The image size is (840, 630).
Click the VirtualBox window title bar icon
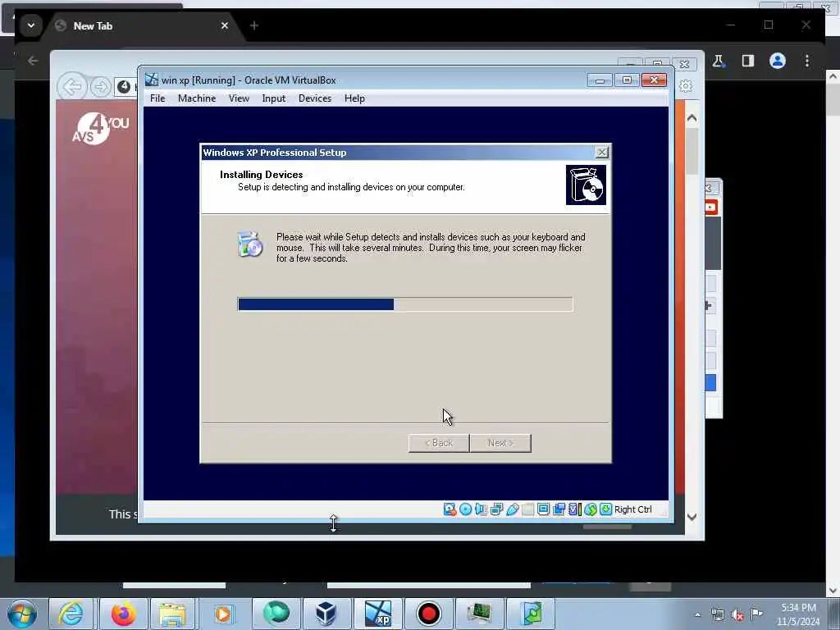click(x=152, y=80)
